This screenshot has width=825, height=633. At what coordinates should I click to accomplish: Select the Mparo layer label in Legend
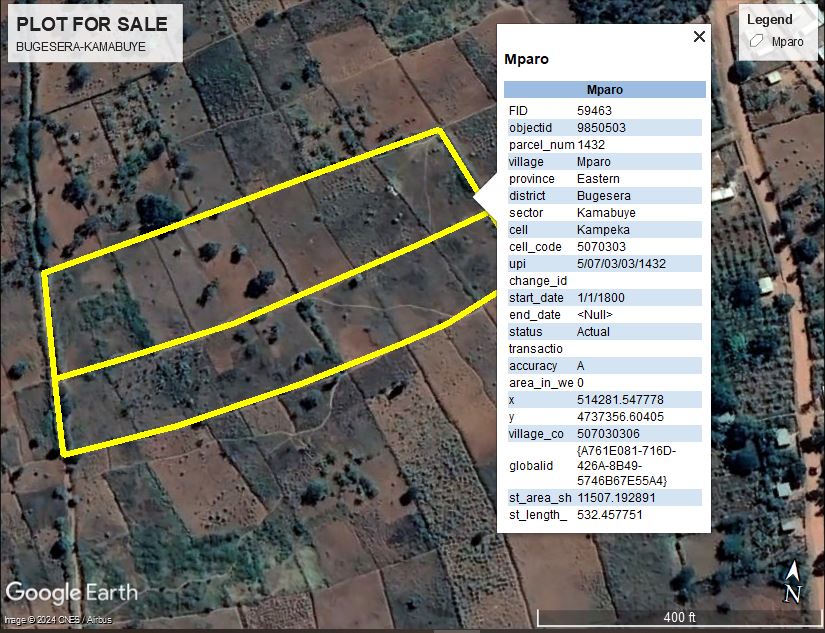pyautogui.click(x=787, y=42)
